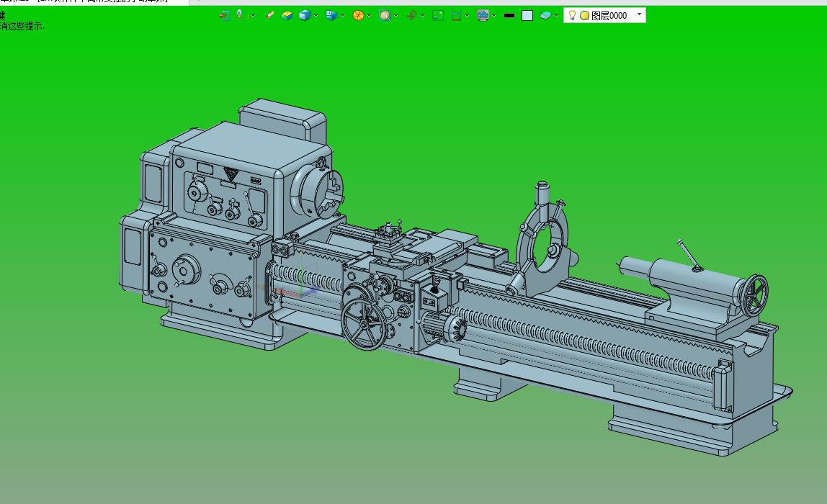827x504 pixels.
Task: Click the exit part icon in toolbar
Action: 224,15
